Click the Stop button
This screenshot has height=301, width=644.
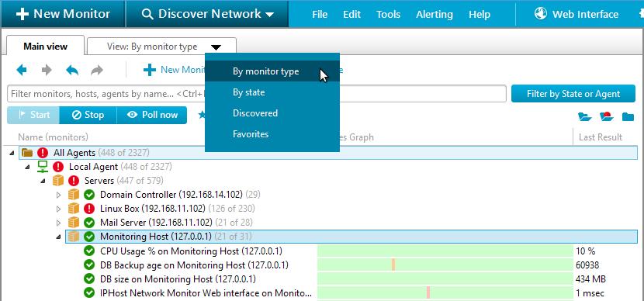pyautogui.click(x=88, y=115)
